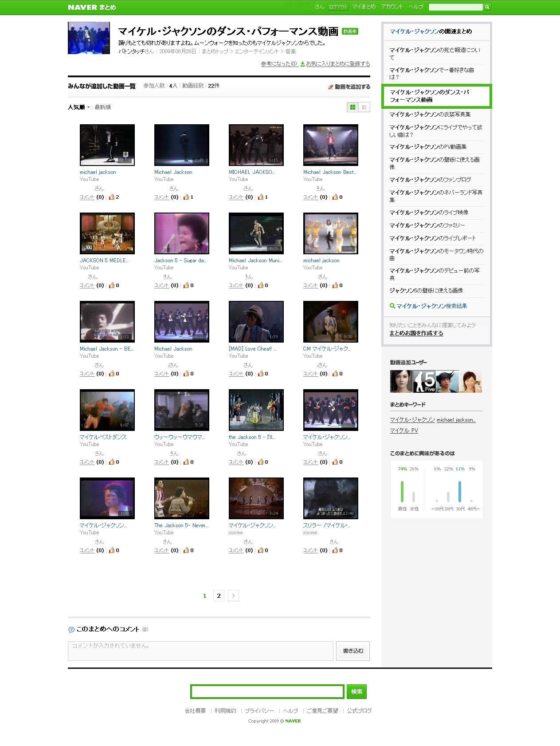Open the エンターテインメント breadcrumb link

257,51
